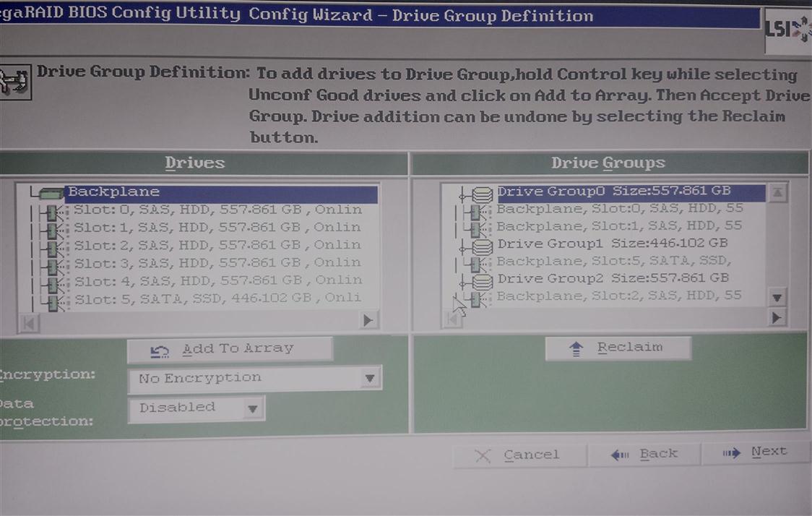Click the Drive Group Definition wizard icon

[14, 82]
